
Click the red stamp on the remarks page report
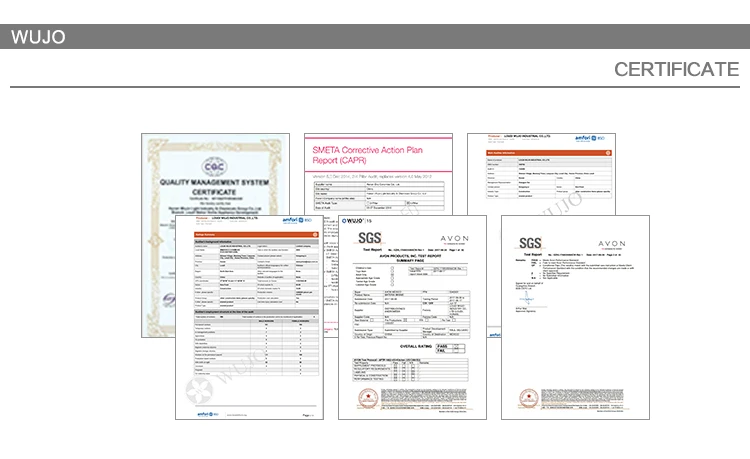pos(529,399)
